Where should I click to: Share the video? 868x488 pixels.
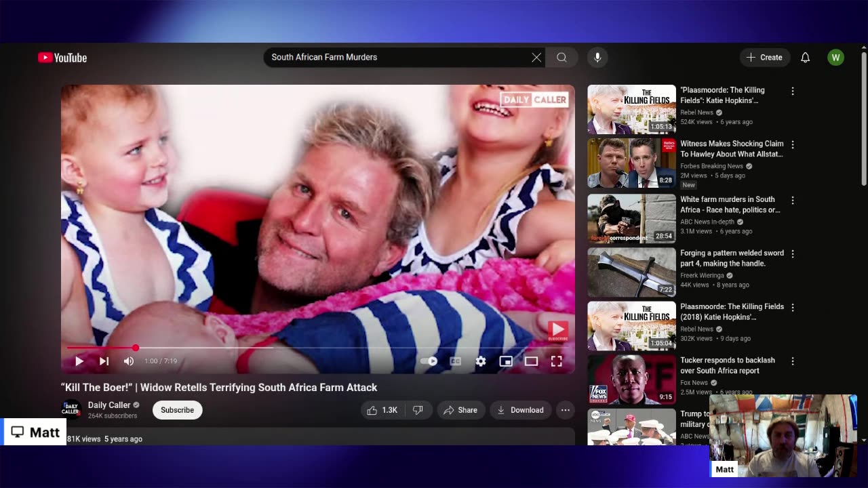(460, 410)
